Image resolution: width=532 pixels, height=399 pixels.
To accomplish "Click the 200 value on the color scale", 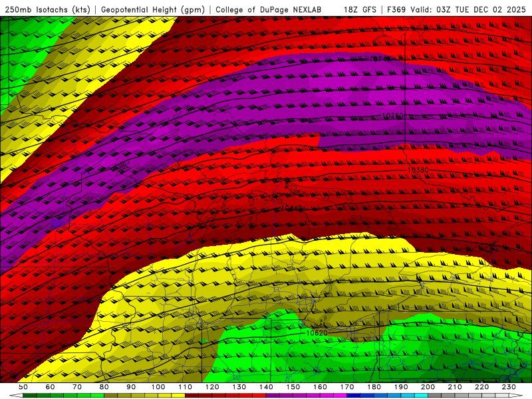I will point(428,387).
